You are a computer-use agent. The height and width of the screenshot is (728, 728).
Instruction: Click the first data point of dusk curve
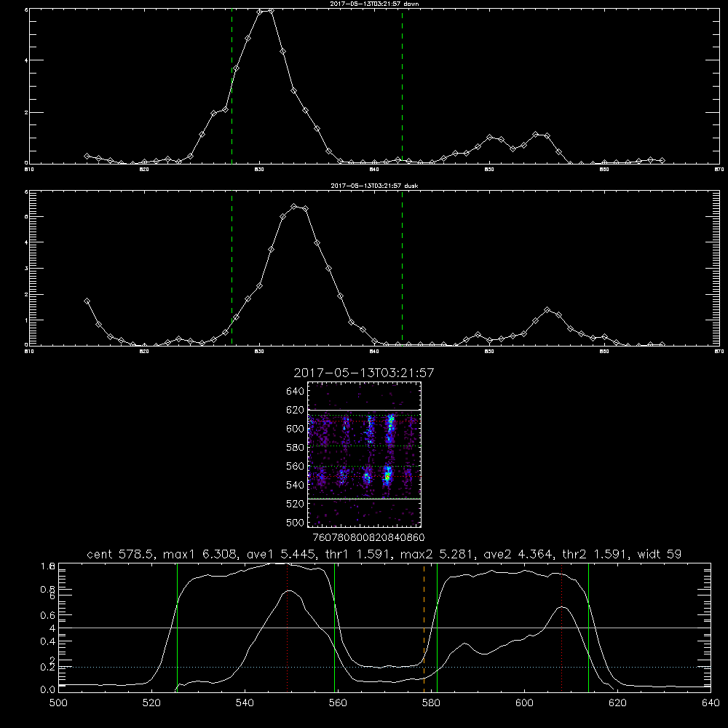[x=87, y=301]
